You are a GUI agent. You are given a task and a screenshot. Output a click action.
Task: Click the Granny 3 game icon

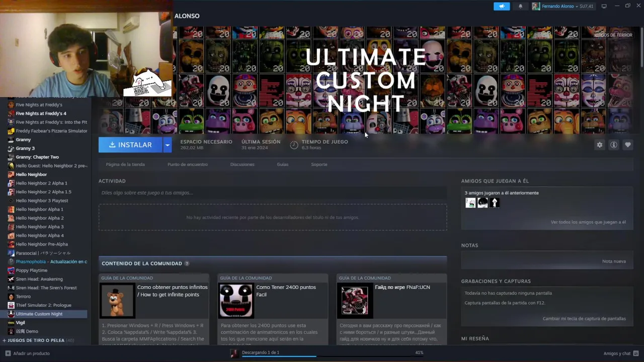click(x=11, y=148)
